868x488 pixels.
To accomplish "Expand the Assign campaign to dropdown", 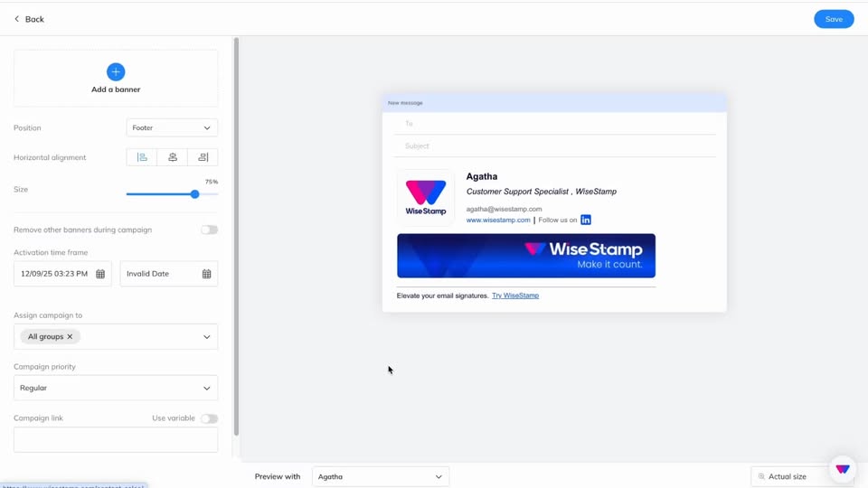I will click(206, 336).
